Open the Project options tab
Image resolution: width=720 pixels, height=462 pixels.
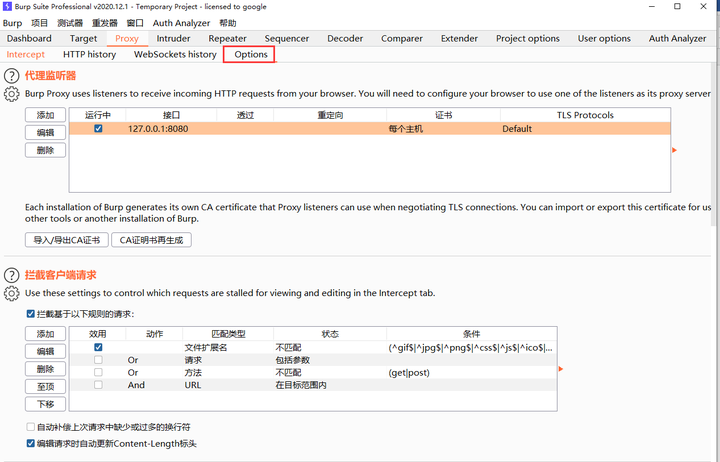pos(528,39)
